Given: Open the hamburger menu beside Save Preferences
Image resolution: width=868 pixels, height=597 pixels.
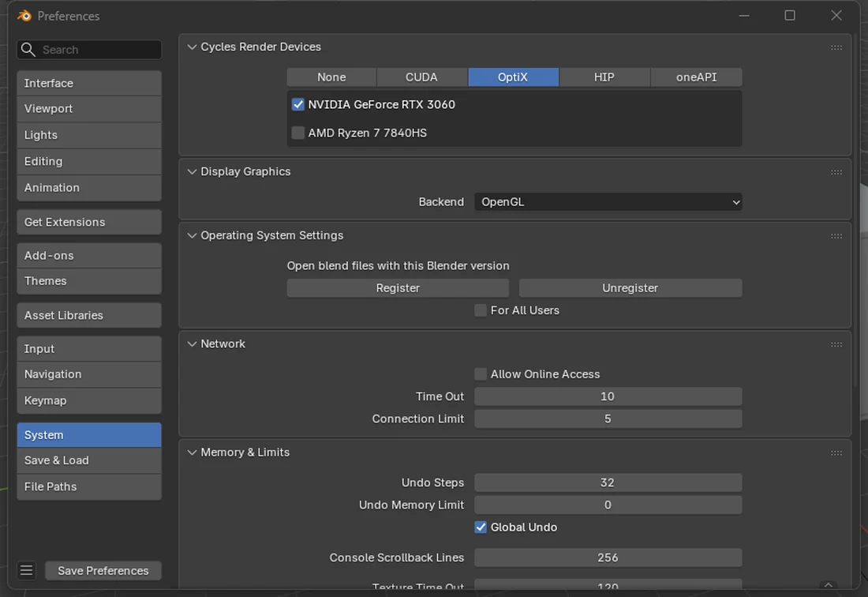Looking at the screenshot, I should [26, 570].
